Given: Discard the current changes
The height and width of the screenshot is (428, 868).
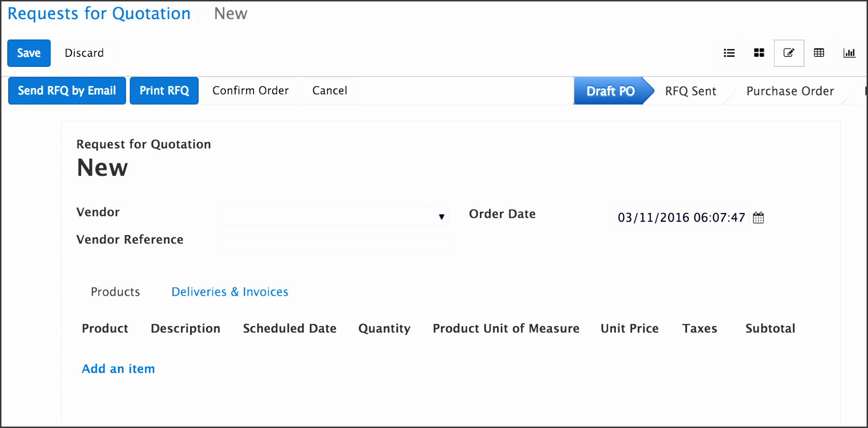Looking at the screenshot, I should point(84,53).
